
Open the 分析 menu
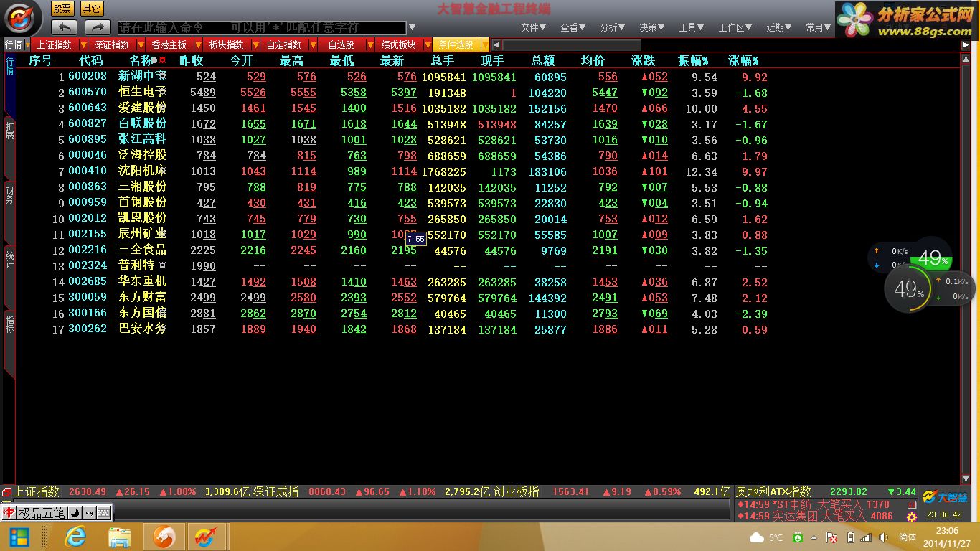click(613, 27)
